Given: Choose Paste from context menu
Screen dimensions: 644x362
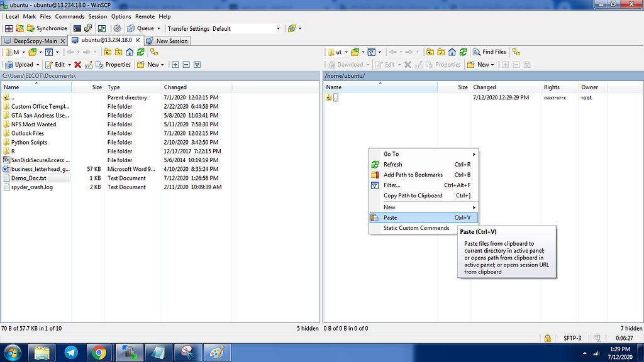Looking at the screenshot, I should point(424,217).
